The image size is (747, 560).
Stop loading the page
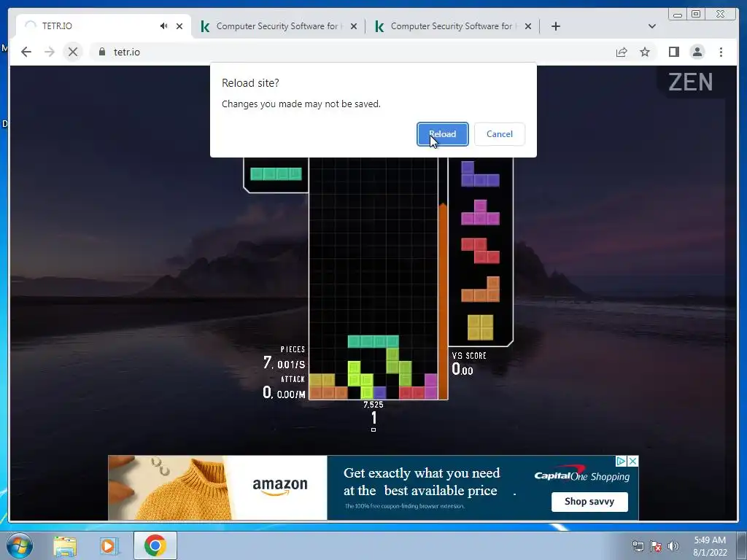(x=73, y=52)
